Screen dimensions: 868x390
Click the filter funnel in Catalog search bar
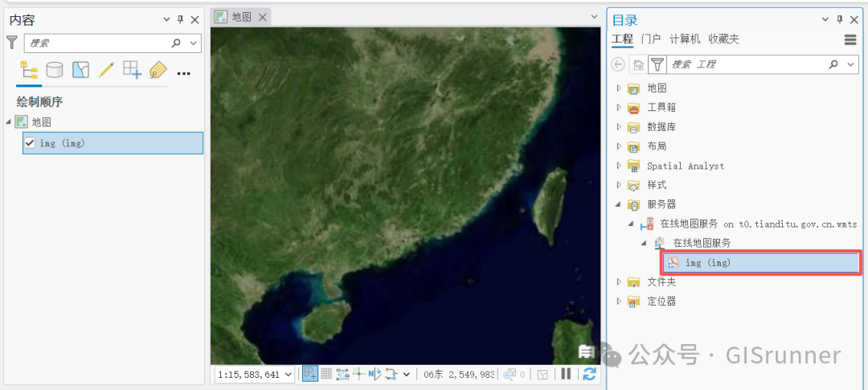[x=657, y=65]
